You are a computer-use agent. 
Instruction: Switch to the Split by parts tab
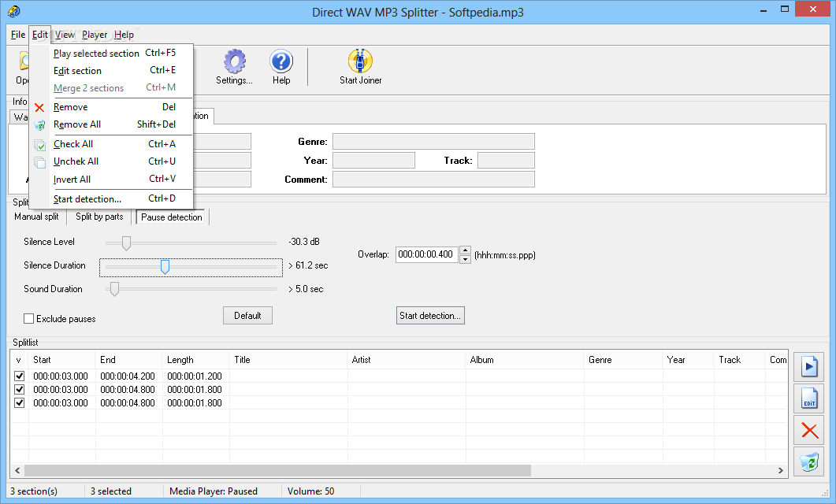pos(100,217)
